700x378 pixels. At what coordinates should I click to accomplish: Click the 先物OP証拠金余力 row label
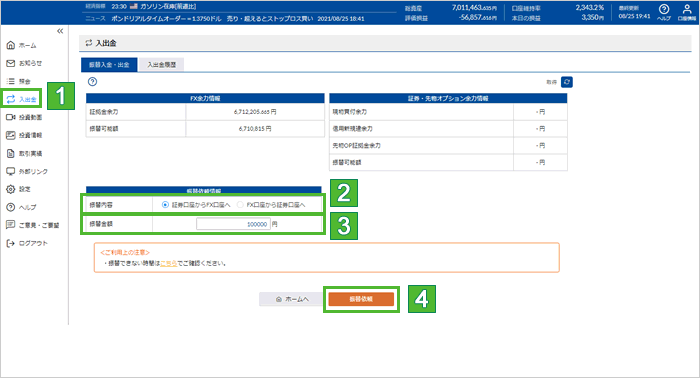point(356,145)
